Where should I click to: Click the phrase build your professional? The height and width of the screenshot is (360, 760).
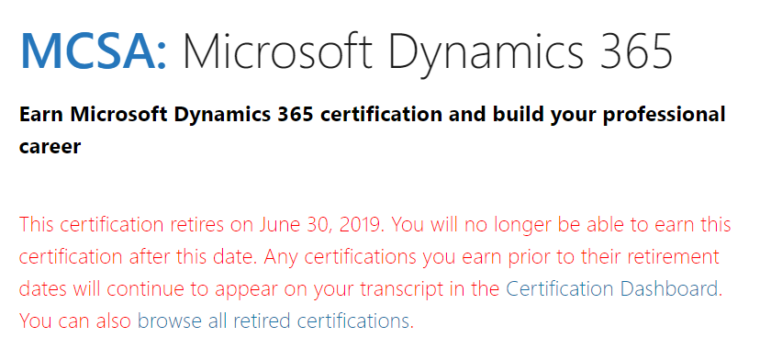601,116
